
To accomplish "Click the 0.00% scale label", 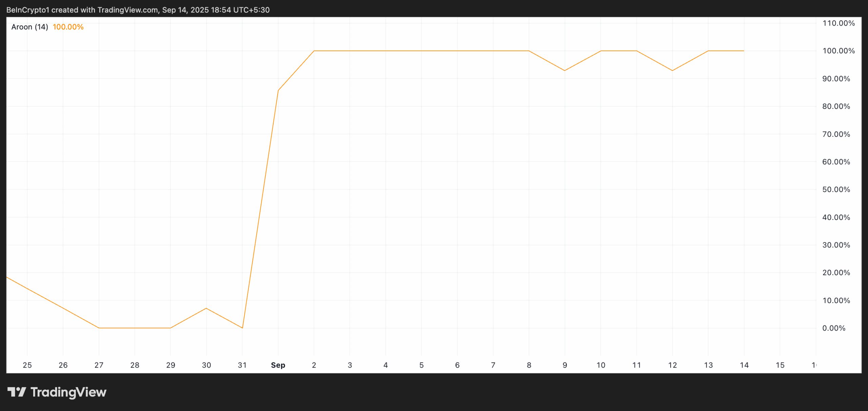I will click(x=834, y=328).
